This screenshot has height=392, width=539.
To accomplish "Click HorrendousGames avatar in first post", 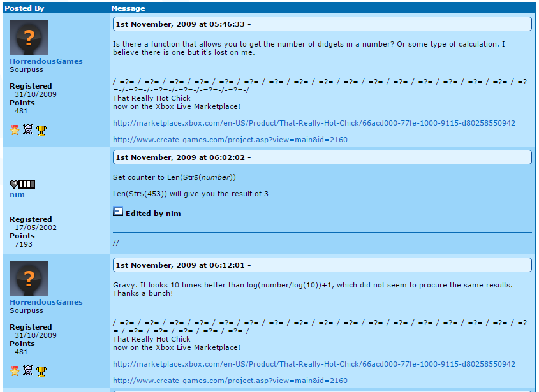I will [29, 38].
